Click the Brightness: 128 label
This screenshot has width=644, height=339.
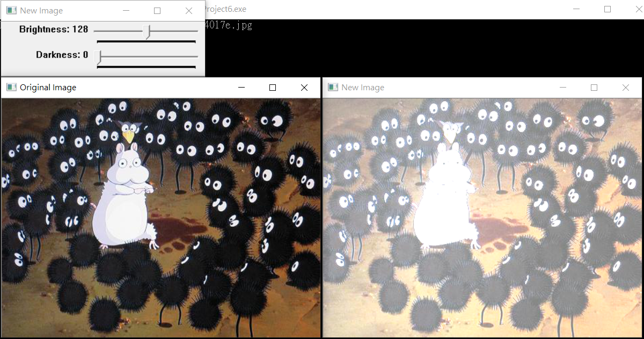pyautogui.click(x=54, y=29)
